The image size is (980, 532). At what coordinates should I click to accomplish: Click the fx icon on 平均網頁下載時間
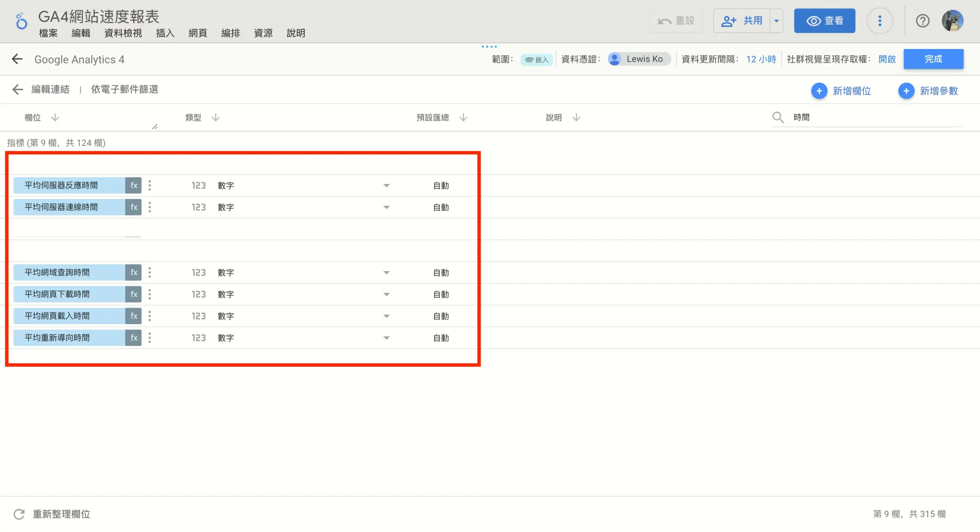[134, 294]
